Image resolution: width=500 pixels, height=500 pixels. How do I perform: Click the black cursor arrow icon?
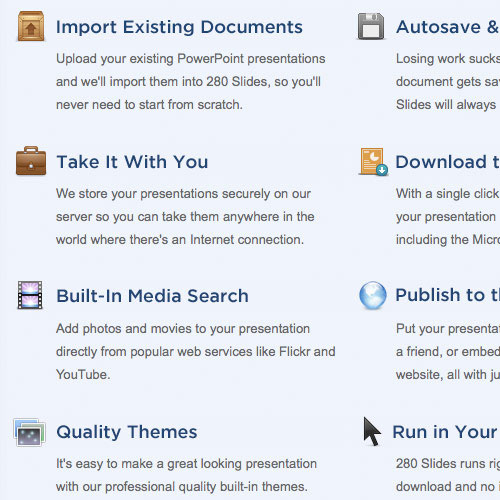point(372,431)
